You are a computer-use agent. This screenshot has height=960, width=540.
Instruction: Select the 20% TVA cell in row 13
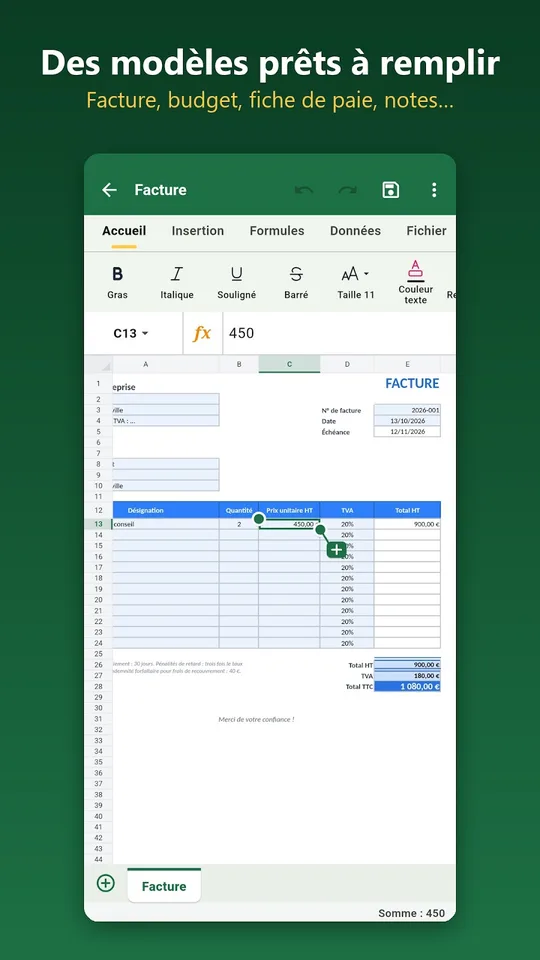[347, 524]
